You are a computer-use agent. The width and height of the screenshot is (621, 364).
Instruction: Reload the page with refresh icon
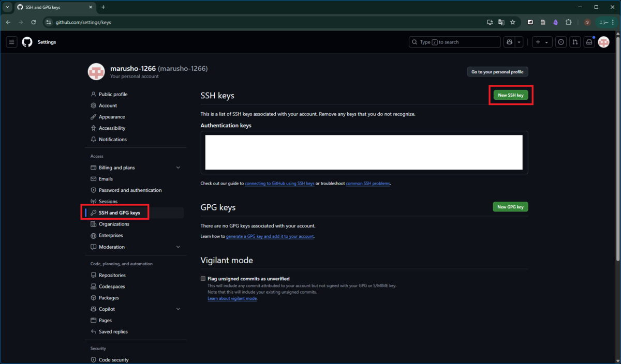(x=34, y=22)
